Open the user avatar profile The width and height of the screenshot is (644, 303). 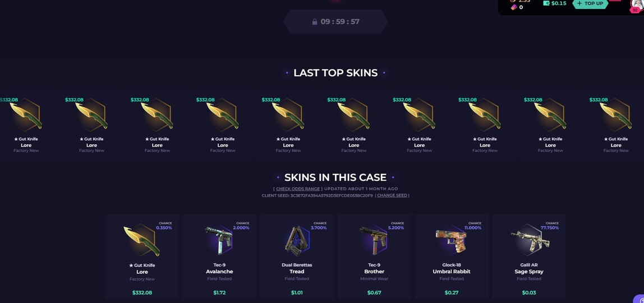(637, 4)
